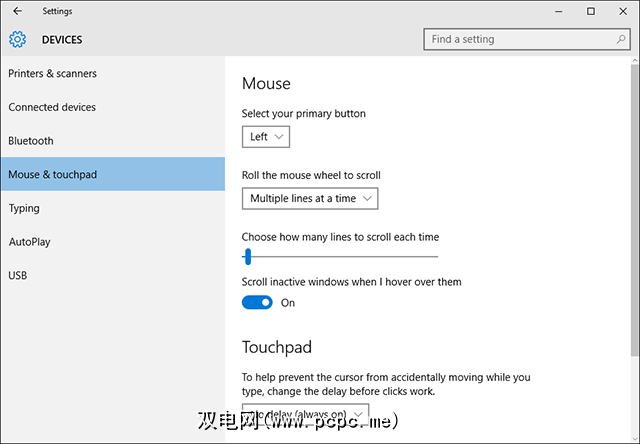Image resolution: width=640 pixels, height=444 pixels.
Task: Toggle scroll inactive windows switch
Action: tap(257, 302)
